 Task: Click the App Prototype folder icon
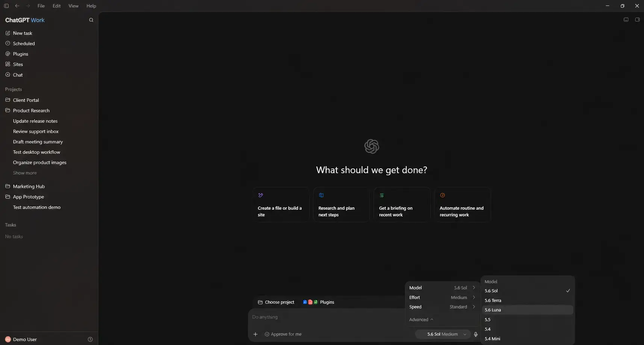tap(8, 197)
